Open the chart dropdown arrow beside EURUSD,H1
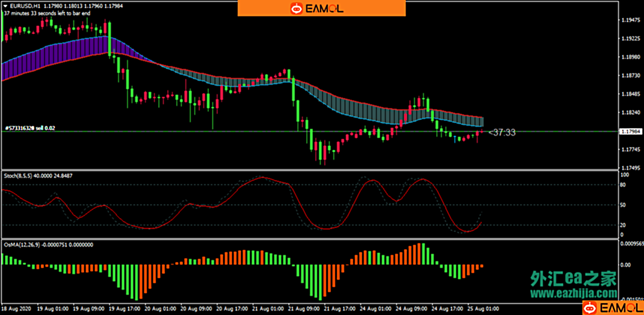This screenshot has height=315, width=644. point(5,6)
